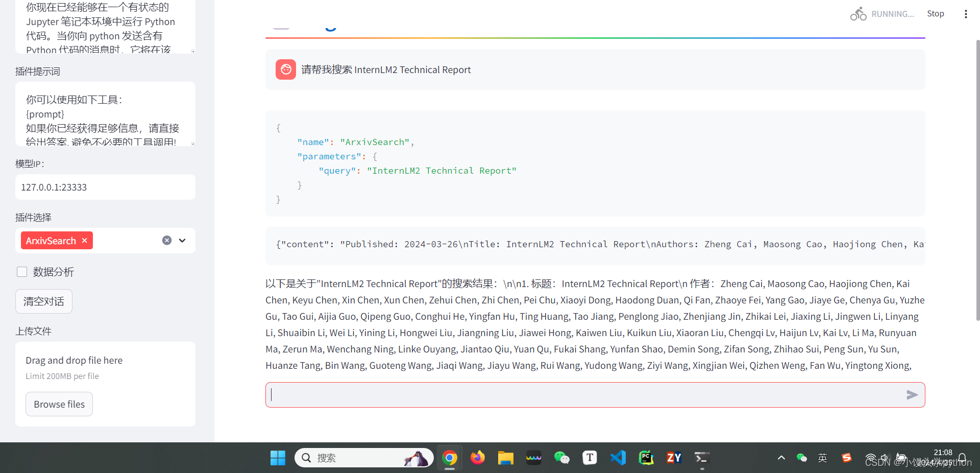Click the Limit 200MB per file text
This screenshot has width=980, height=473.
[62, 376]
